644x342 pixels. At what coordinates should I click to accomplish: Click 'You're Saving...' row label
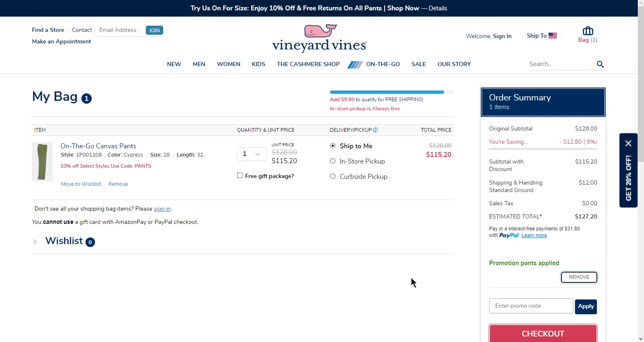tap(508, 142)
